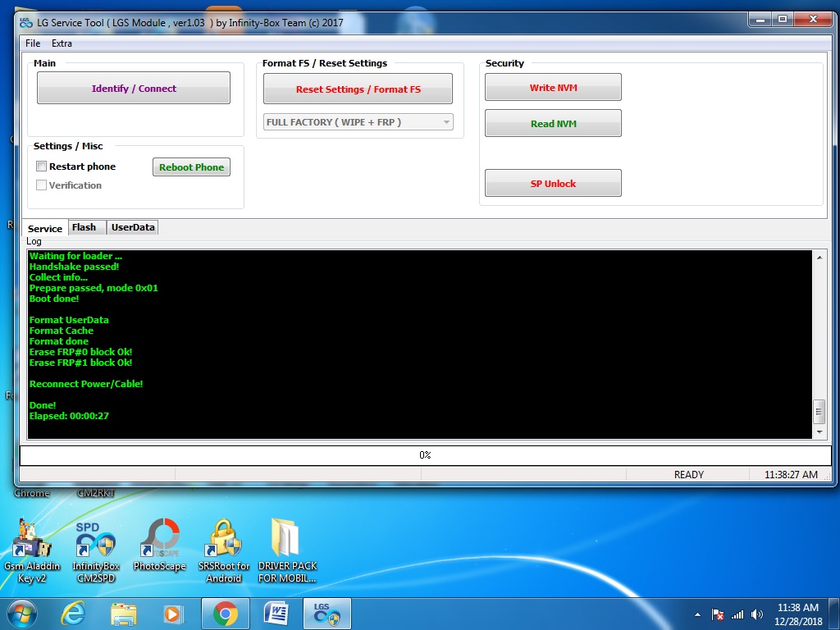
Task: Open the Windows Start menu
Action: pos(22,614)
